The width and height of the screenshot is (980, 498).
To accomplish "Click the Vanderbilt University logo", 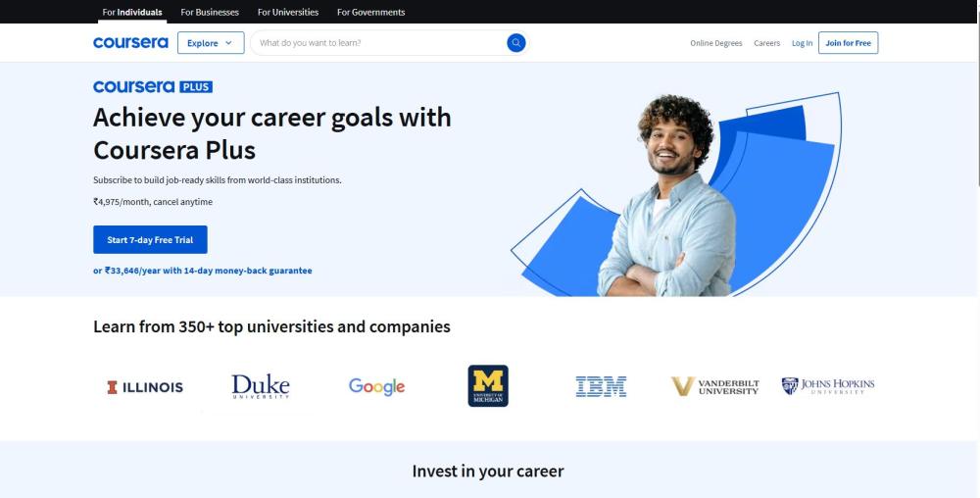I will pos(715,387).
